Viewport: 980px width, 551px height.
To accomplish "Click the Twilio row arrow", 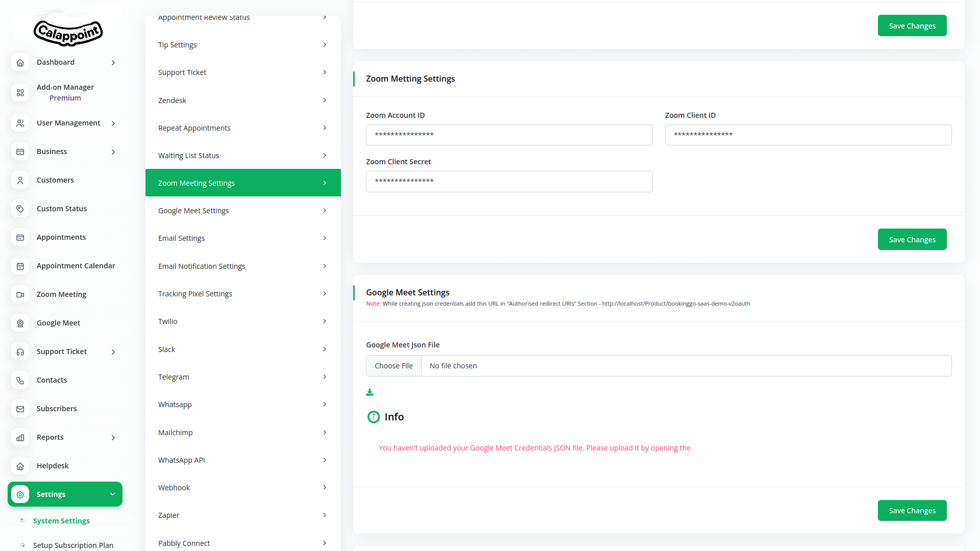I will [x=325, y=321].
